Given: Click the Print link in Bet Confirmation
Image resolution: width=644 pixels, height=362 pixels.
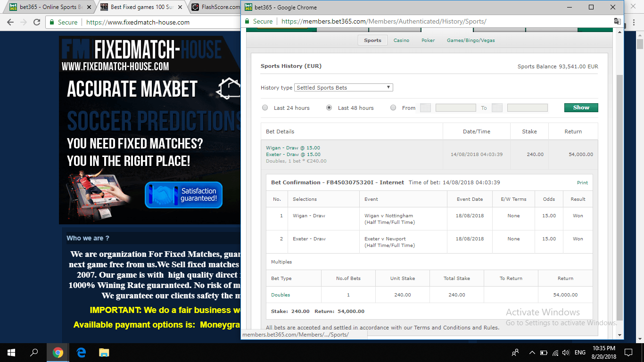Looking at the screenshot, I should pyautogui.click(x=583, y=183).
